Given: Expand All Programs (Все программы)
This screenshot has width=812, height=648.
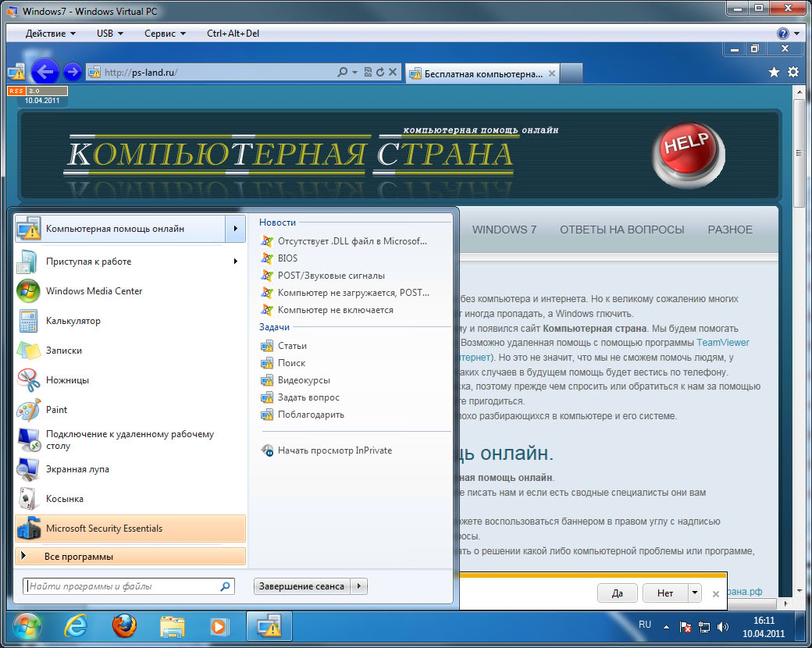Looking at the screenshot, I should 130,557.
